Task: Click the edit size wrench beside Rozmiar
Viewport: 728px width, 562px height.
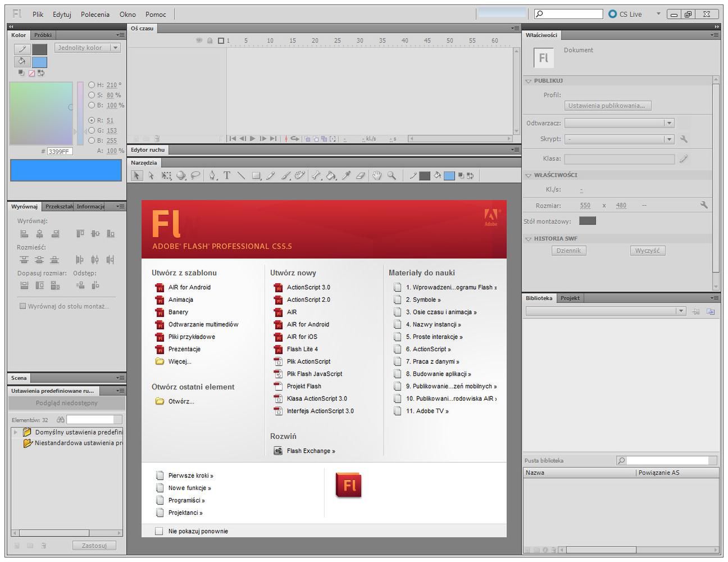Action: (704, 205)
